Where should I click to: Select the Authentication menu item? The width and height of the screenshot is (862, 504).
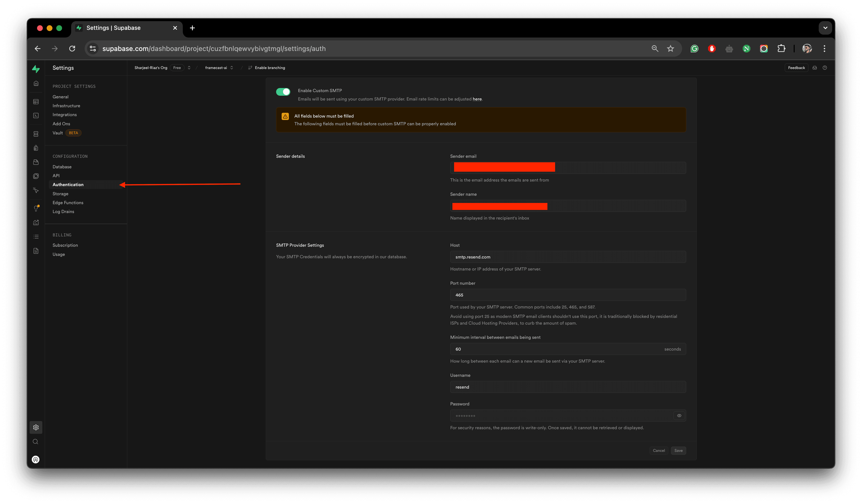coord(68,184)
